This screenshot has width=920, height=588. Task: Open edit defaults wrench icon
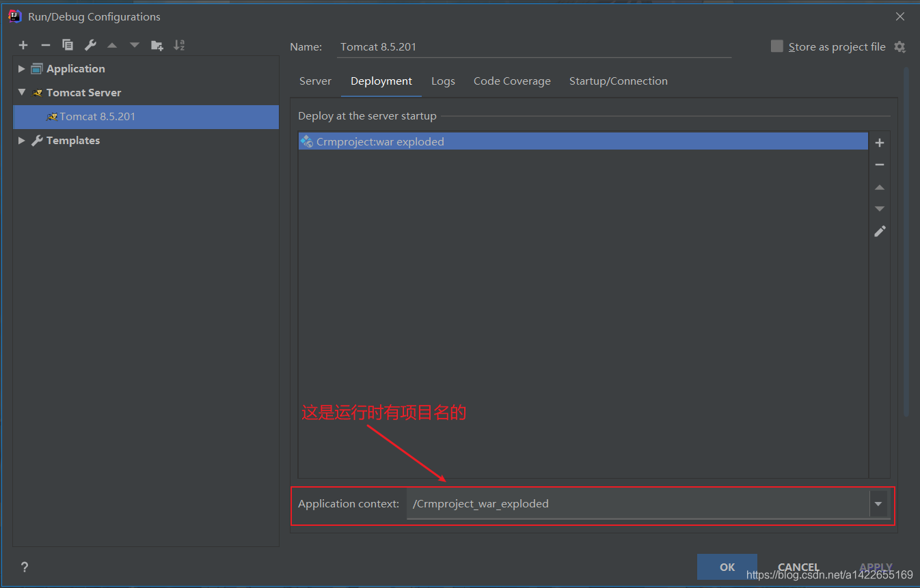tap(90, 45)
